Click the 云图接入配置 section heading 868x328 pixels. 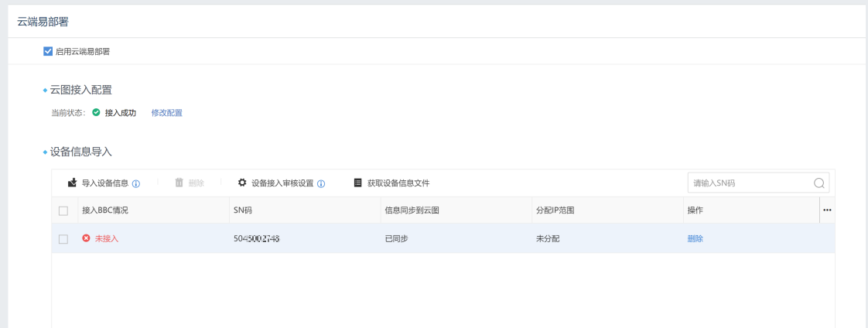(x=80, y=91)
